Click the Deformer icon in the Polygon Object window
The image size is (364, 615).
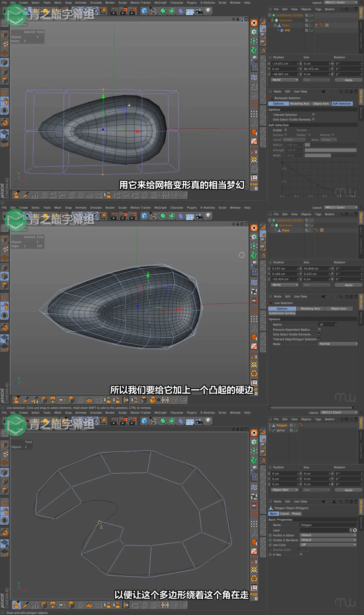[x=181, y=421]
